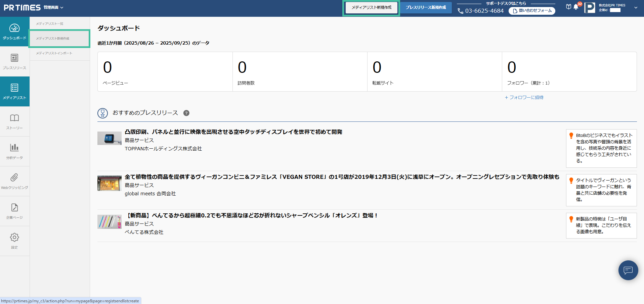
Task: Open 設定 gear in the sidebar
Action: coord(14,241)
